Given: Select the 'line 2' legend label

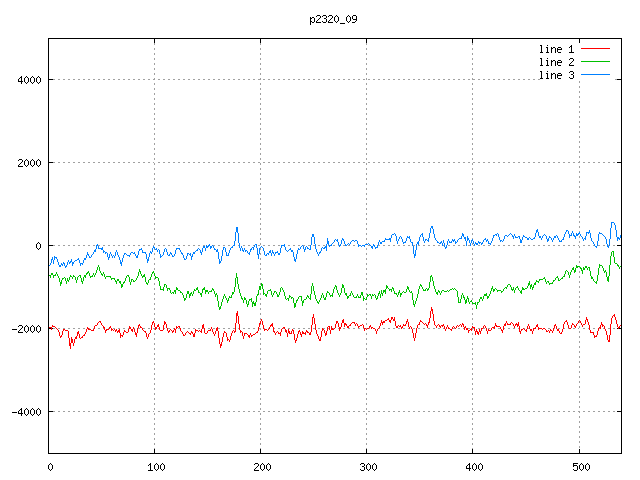Looking at the screenshot, I should (x=556, y=62).
